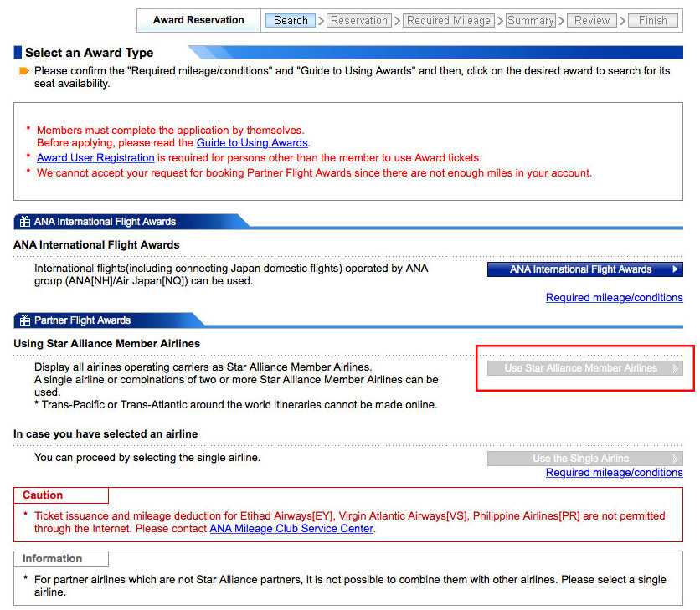
Task: Open the Guide to Using Awards link
Action: [x=252, y=143]
